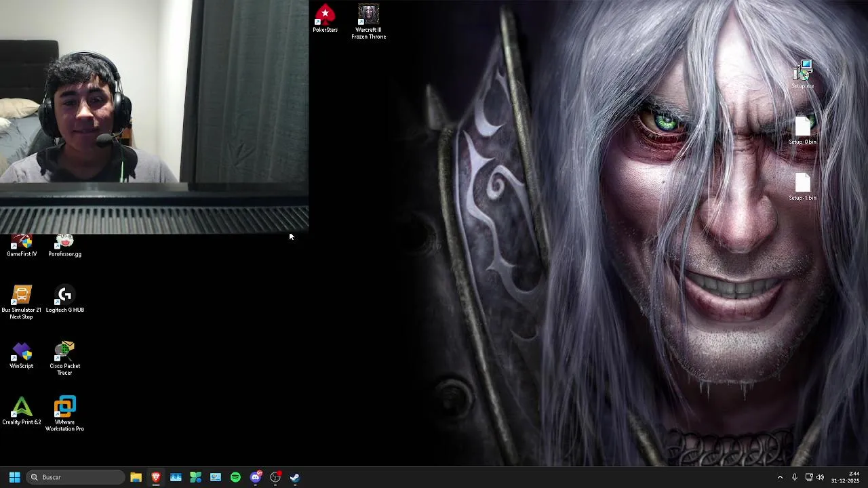Open Discord from the taskbar
The width and height of the screenshot is (868, 488).
click(256, 477)
